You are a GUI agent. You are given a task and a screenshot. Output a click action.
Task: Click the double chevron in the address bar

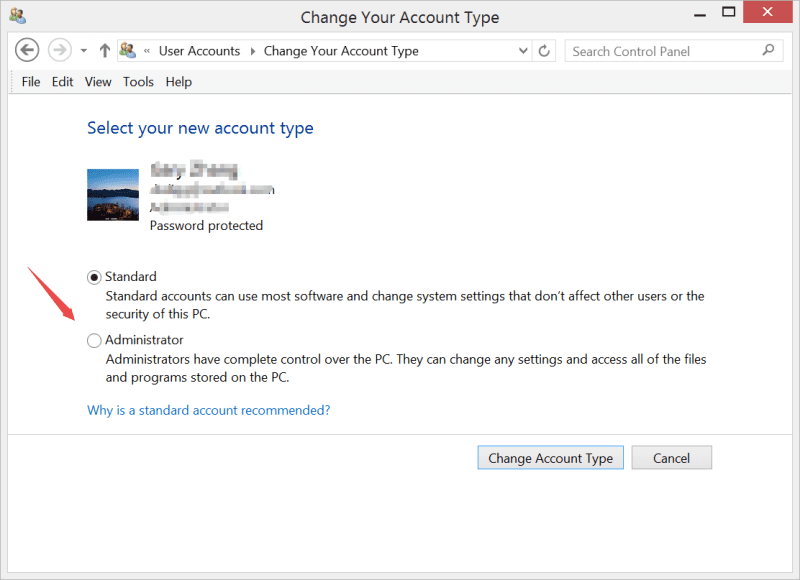pyautogui.click(x=147, y=51)
